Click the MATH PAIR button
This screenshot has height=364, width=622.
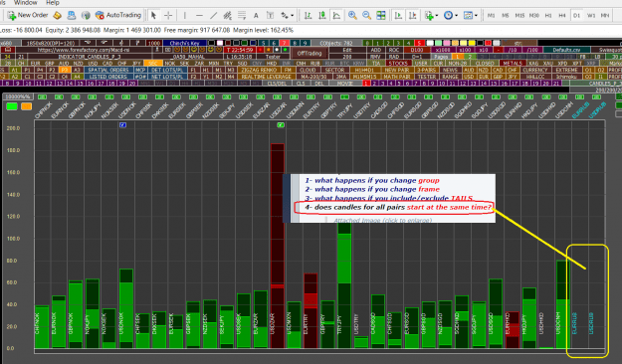(x=397, y=77)
